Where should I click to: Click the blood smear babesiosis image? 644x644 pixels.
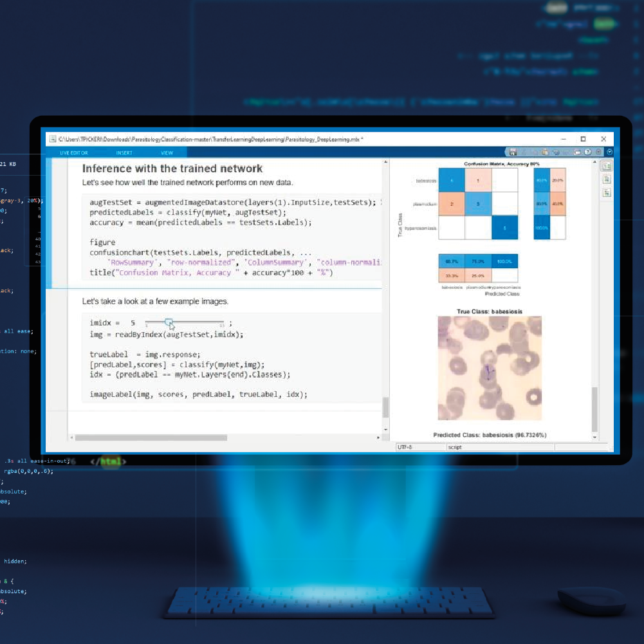pos(490,368)
